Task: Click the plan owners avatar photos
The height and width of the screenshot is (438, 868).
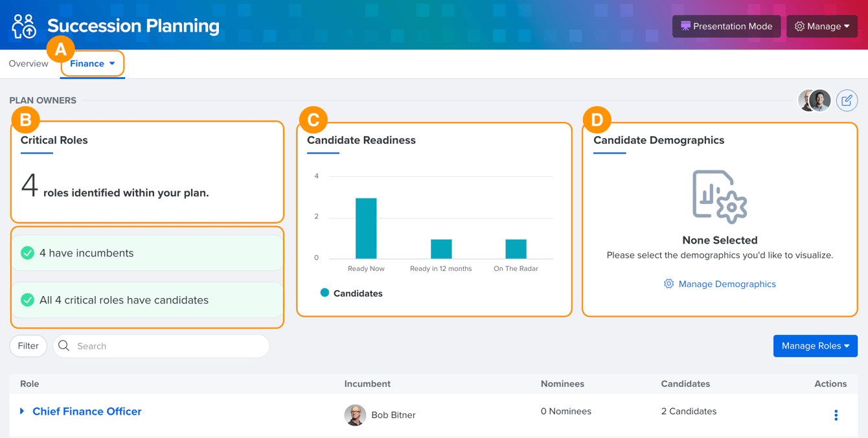Action: pyautogui.click(x=814, y=100)
